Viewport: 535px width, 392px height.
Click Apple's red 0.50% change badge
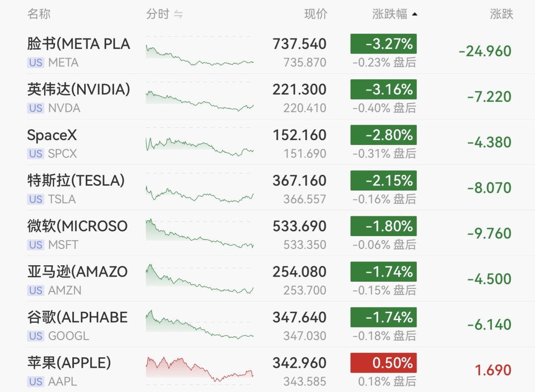pos(383,363)
